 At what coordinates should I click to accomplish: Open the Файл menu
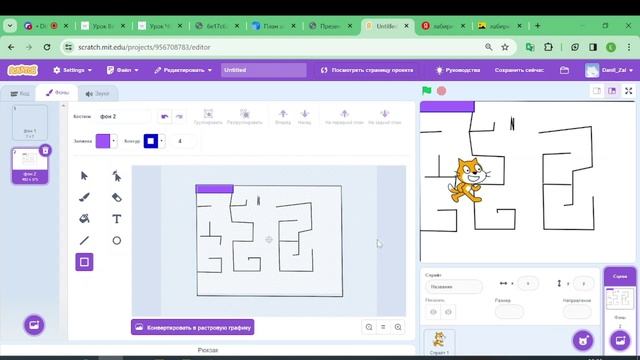122,70
